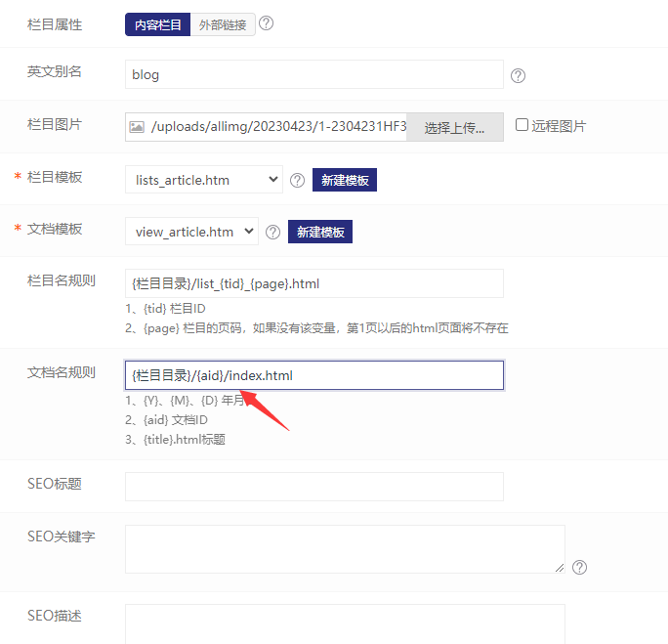The image size is (668, 644).
Task: Click the 栏目图片 label
Action: click(x=55, y=124)
